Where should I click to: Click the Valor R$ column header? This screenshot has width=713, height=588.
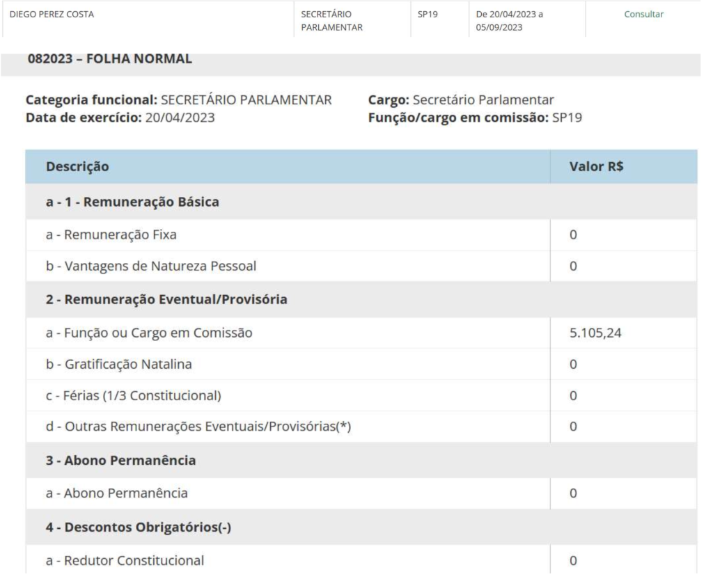596,167
